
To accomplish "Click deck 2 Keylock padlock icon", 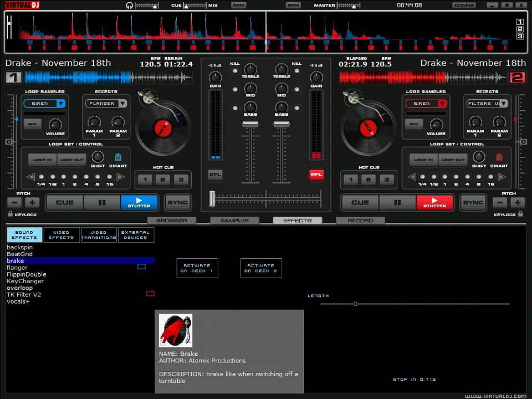I will (520, 214).
